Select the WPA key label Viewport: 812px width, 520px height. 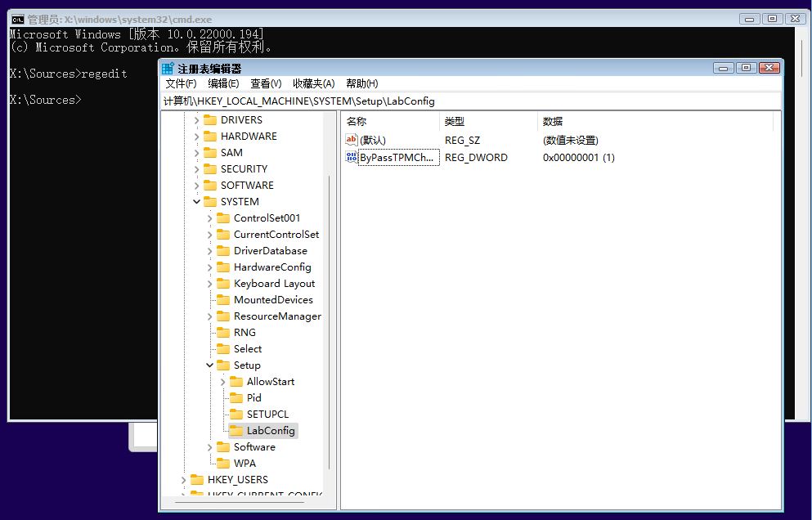[245, 464]
